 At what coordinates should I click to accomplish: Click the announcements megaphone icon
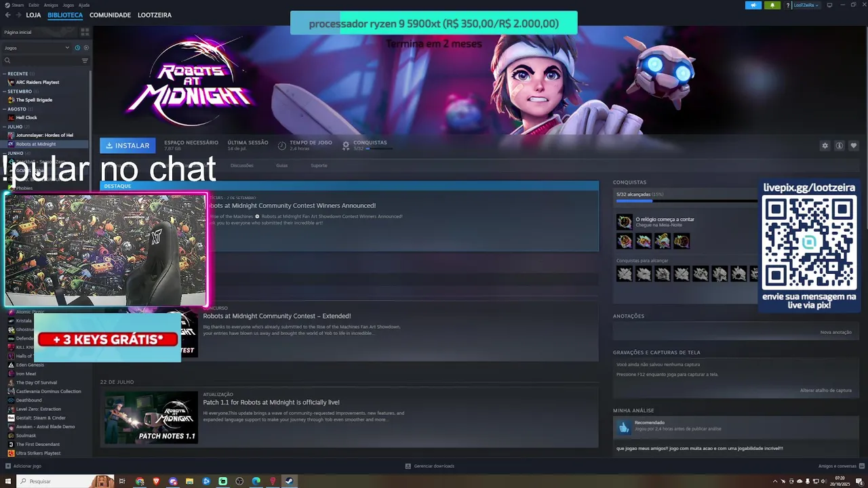point(753,5)
